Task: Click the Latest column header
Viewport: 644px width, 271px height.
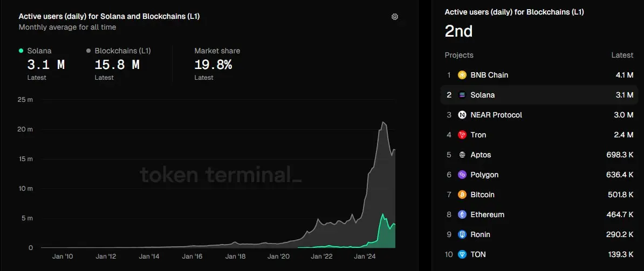Action: click(x=622, y=55)
